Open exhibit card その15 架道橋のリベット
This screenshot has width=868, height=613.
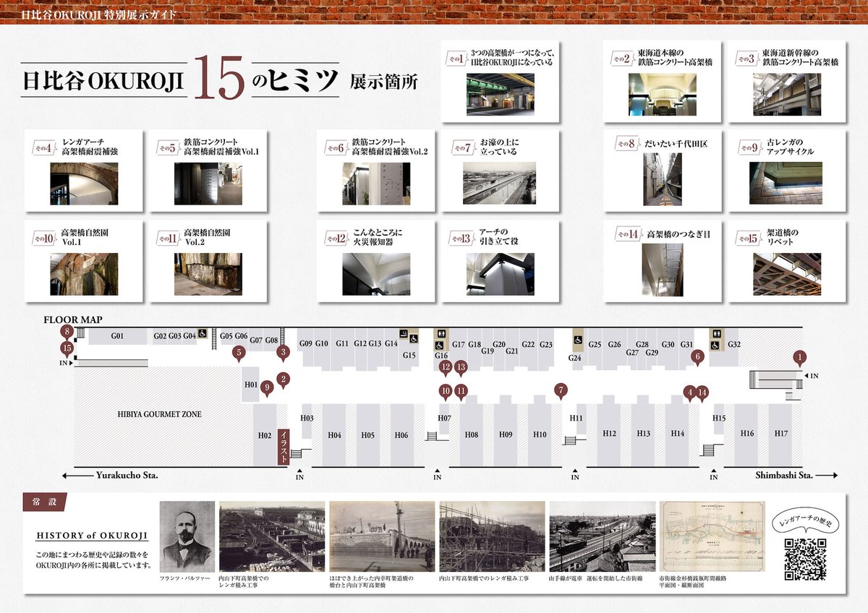(x=787, y=261)
